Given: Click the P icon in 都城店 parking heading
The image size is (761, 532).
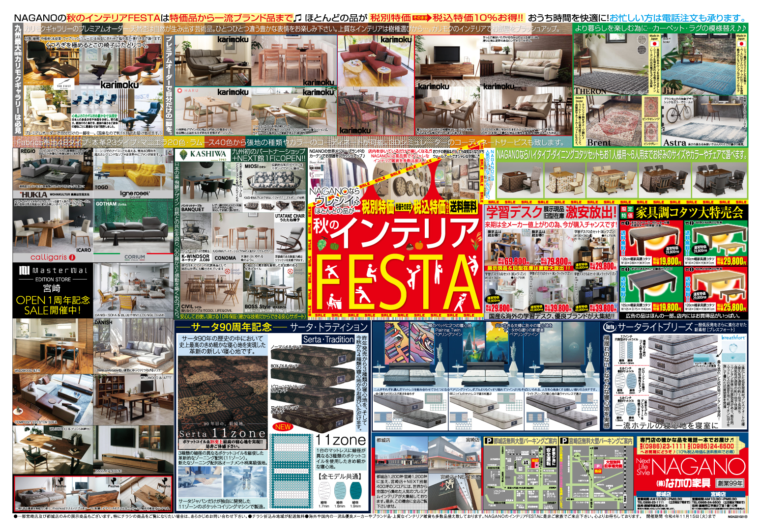Looking at the screenshot, I should click(x=489, y=441).
